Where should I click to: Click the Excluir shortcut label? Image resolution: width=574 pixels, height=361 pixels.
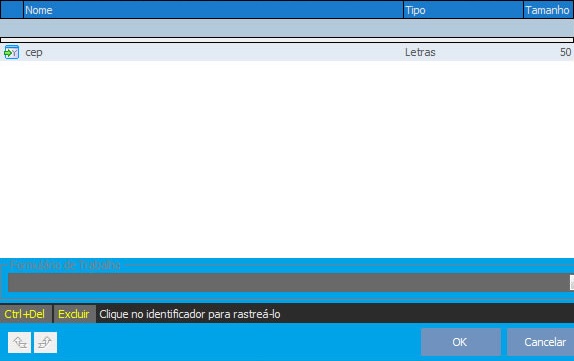[74, 314]
